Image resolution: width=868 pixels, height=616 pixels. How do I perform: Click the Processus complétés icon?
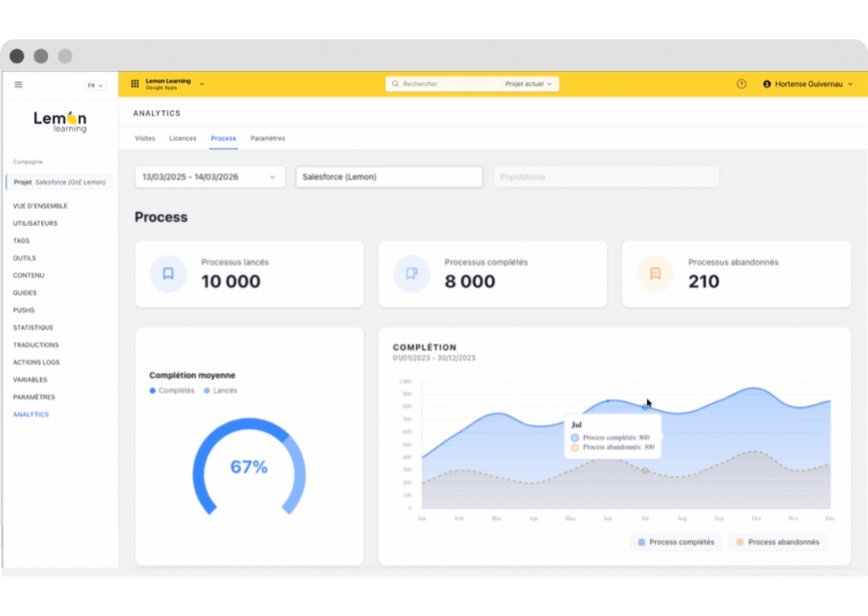point(411,273)
